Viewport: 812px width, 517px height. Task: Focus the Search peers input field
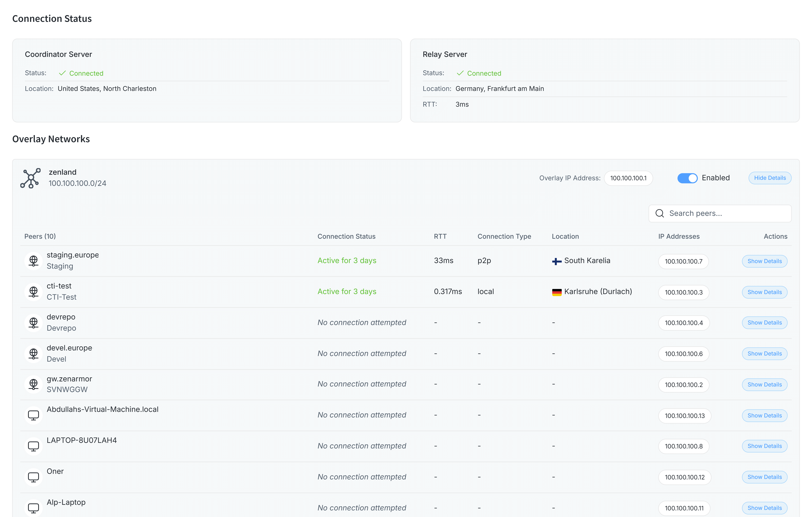[720, 213]
